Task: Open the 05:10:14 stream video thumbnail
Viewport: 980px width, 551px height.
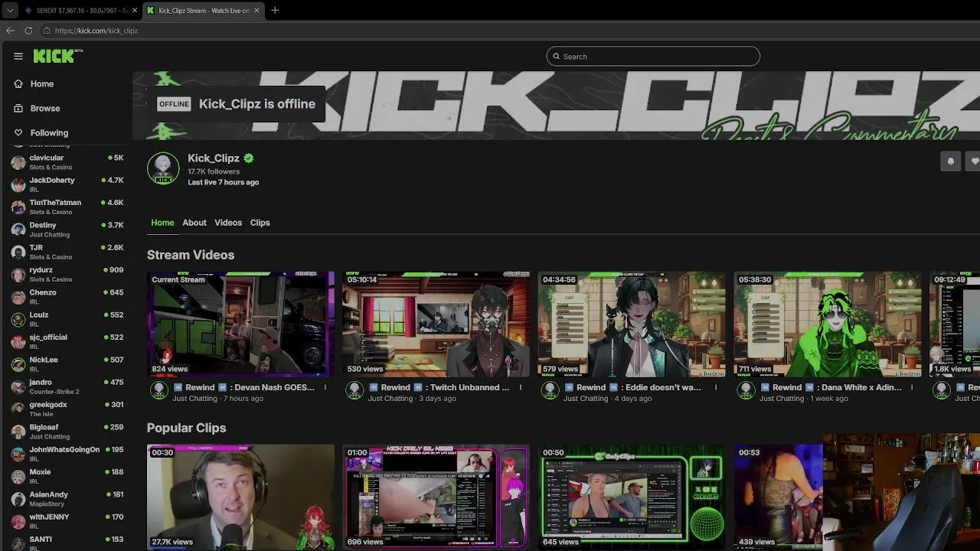Action: (x=436, y=324)
